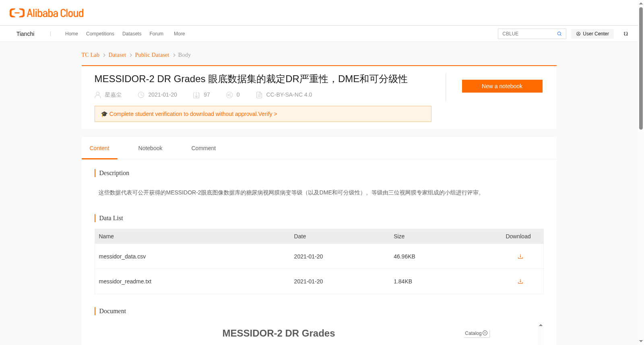Click the 46.96KB size cell
This screenshot has width=644, height=345.
(405, 256)
